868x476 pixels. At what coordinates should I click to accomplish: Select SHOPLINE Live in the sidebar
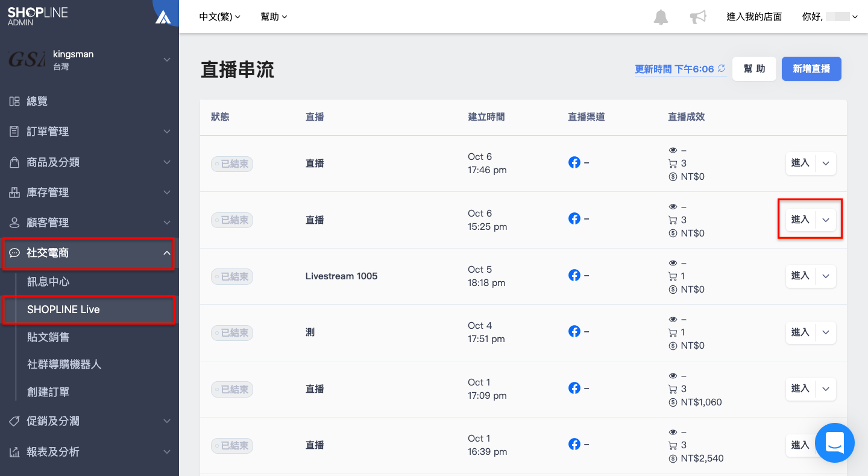pos(89,309)
